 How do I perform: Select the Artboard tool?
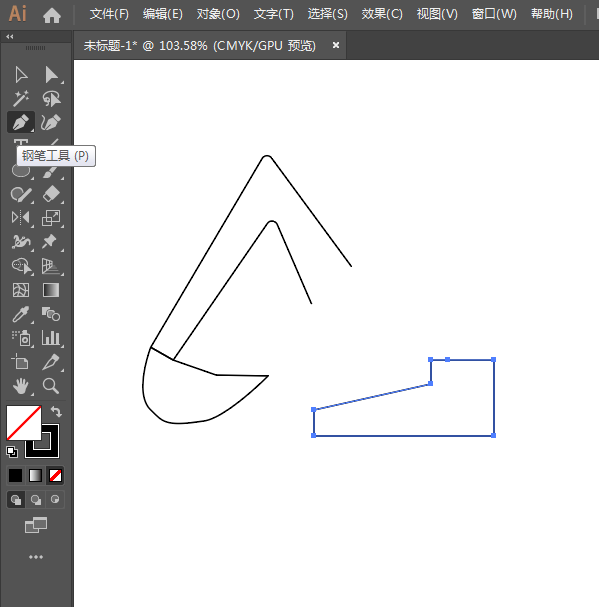(x=20, y=362)
